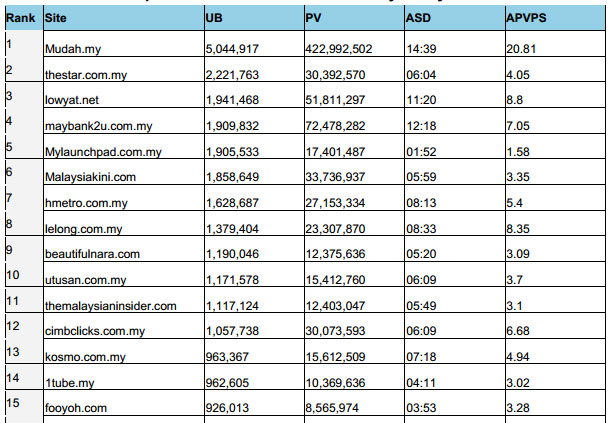The height and width of the screenshot is (423, 614).
Task: Select beautifulnara.com in the list
Action: (x=92, y=255)
